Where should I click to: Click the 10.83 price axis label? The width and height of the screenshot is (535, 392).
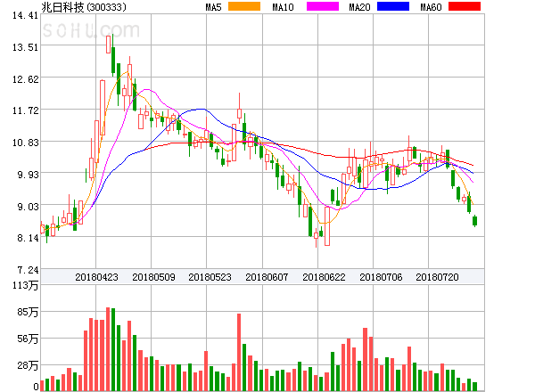(25, 143)
